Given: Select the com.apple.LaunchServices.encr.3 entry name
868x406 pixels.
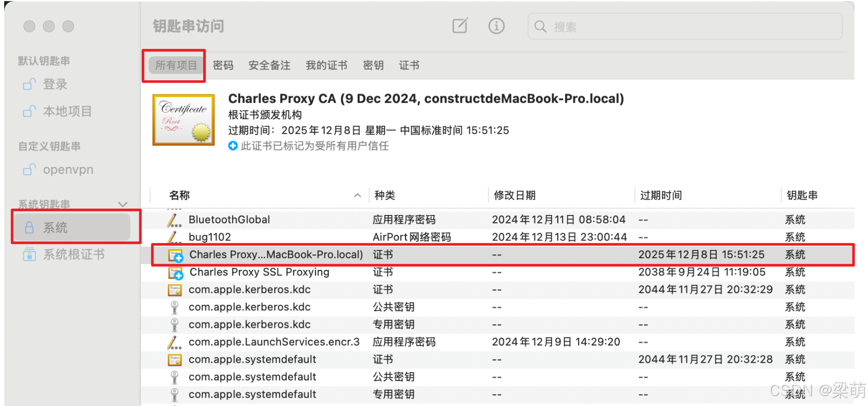Looking at the screenshot, I should pyautogui.click(x=274, y=342).
